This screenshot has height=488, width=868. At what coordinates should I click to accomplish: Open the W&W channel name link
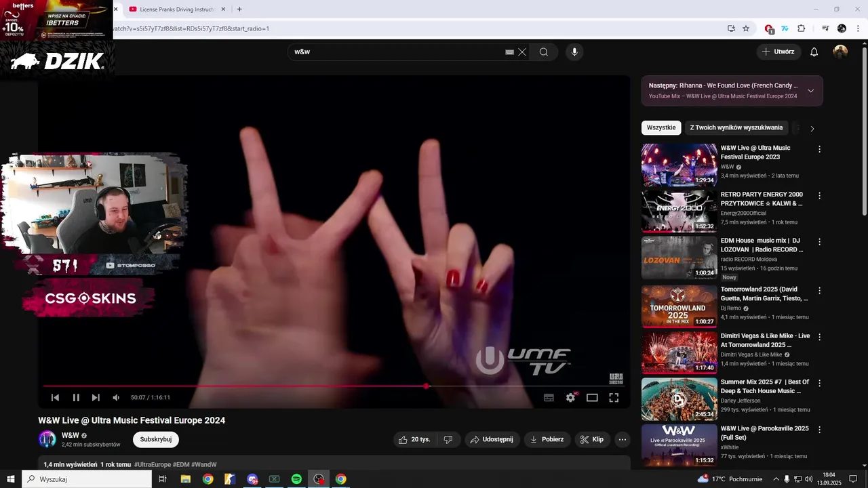(x=70, y=435)
